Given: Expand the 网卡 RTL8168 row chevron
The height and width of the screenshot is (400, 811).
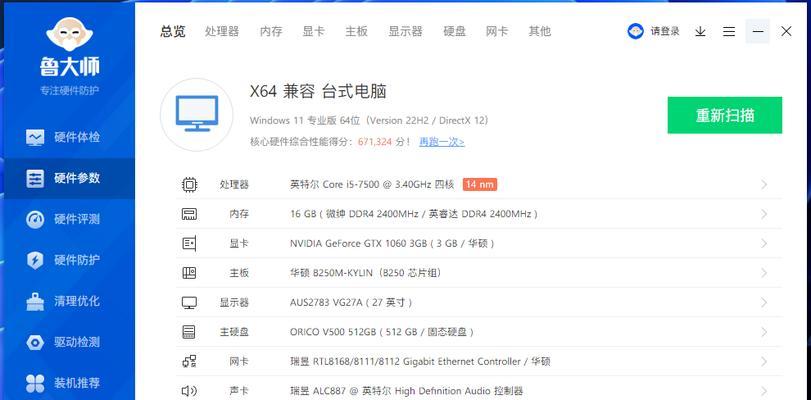Looking at the screenshot, I should coord(764,361).
